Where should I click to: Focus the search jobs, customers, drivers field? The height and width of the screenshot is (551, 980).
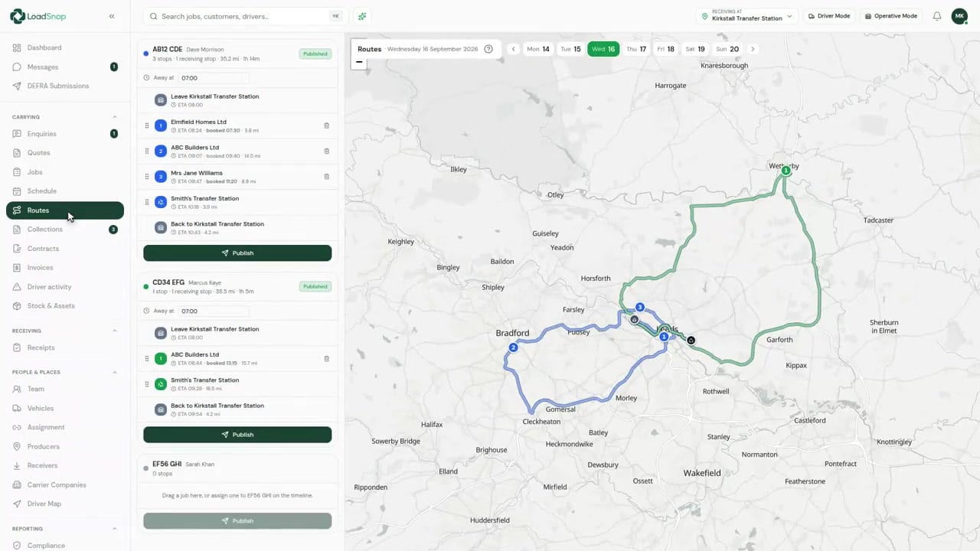click(x=245, y=16)
